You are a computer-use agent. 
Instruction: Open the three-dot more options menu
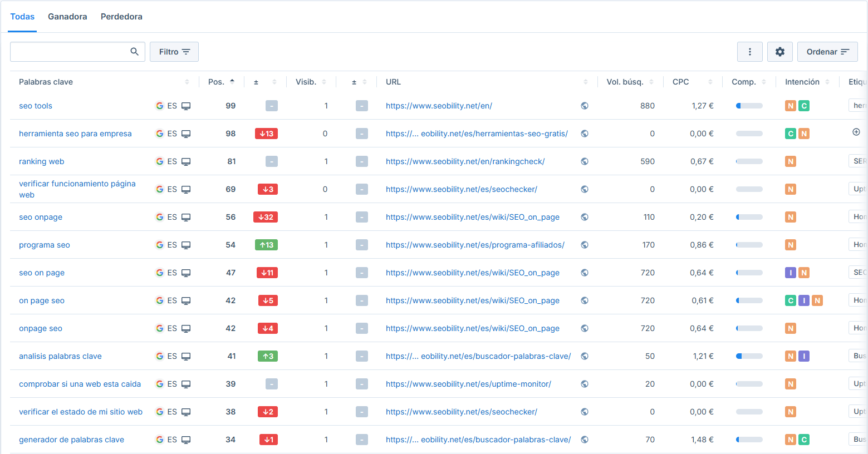(750, 52)
